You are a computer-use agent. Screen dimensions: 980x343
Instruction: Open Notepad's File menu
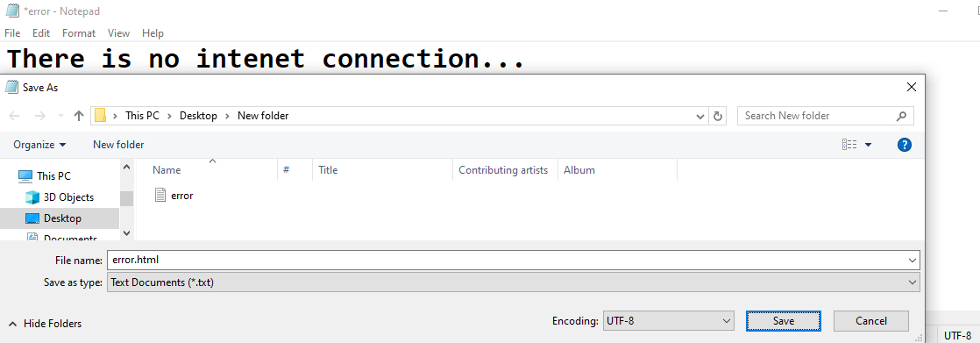tap(12, 33)
